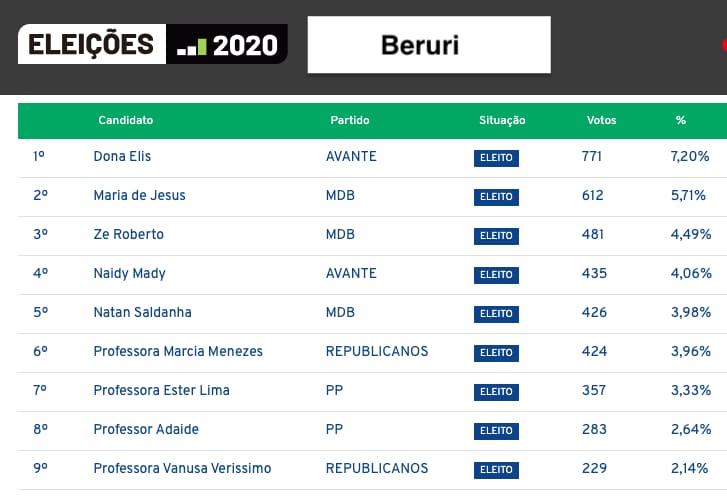The height and width of the screenshot is (497, 727).
Task: Click the ELEITO badge for Professor Adaide
Action: (496, 430)
